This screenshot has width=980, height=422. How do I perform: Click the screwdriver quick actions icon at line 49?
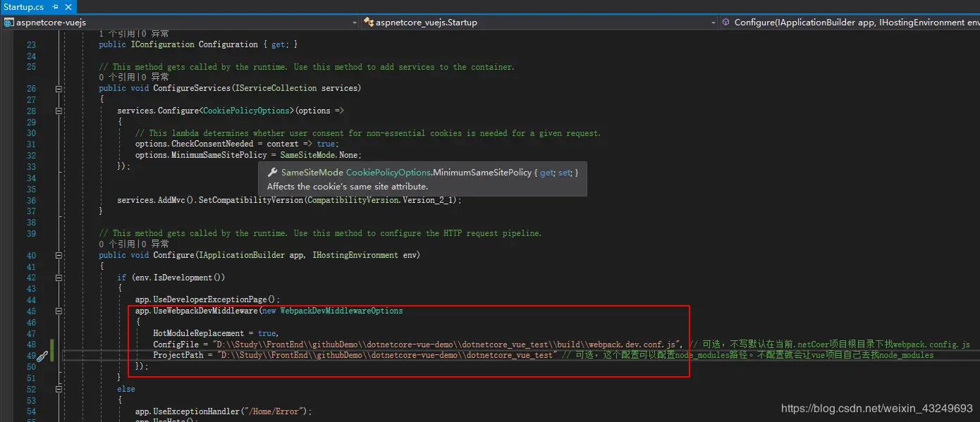(42, 356)
